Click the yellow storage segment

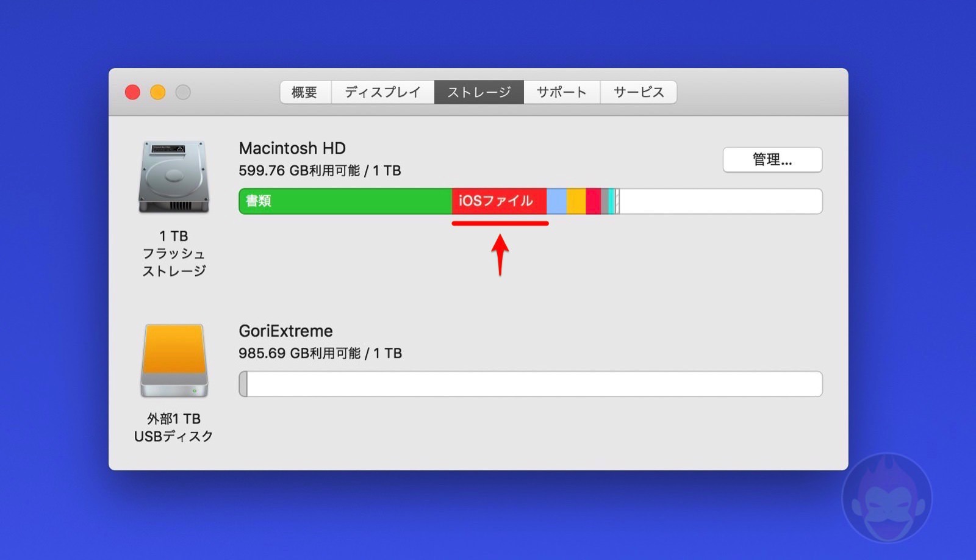pyautogui.click(x=576, y=201)
